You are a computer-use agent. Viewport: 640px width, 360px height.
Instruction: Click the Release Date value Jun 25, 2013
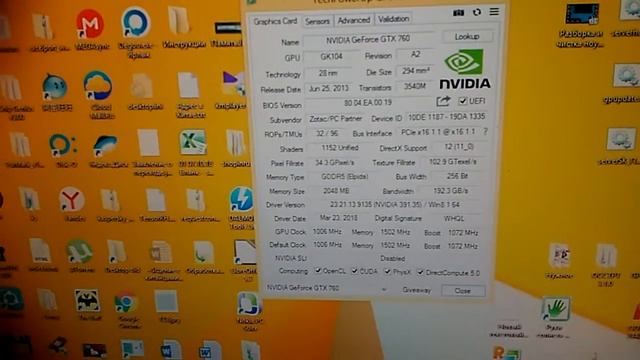329,88
